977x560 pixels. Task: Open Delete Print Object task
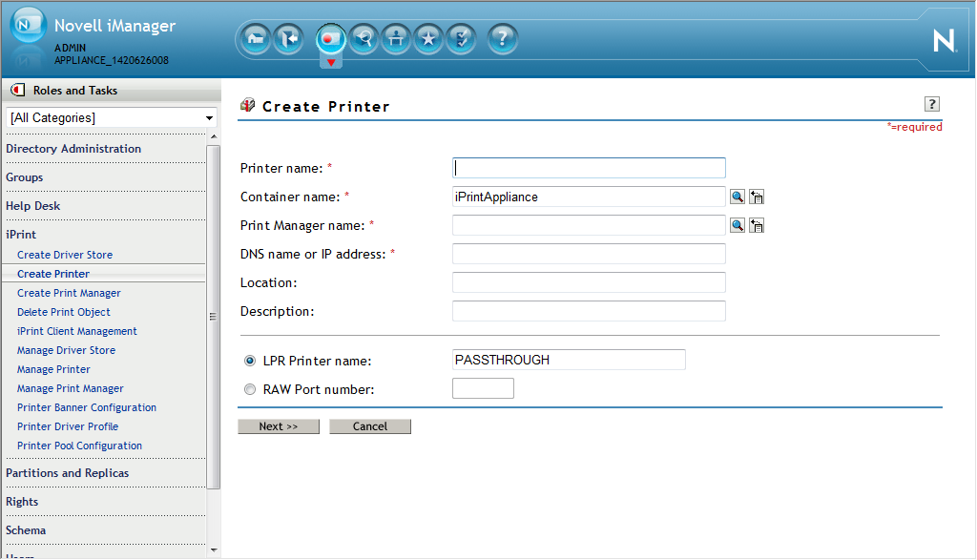[64, 312]
